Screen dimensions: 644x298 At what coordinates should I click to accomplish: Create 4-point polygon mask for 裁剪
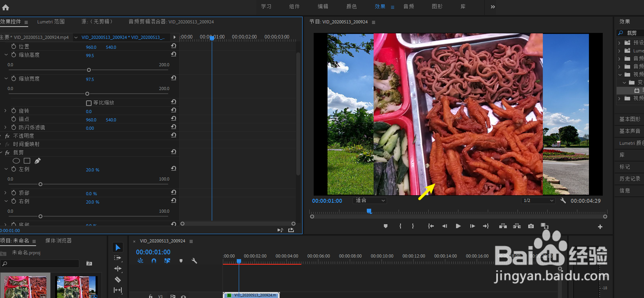click(x=27, y=161)
